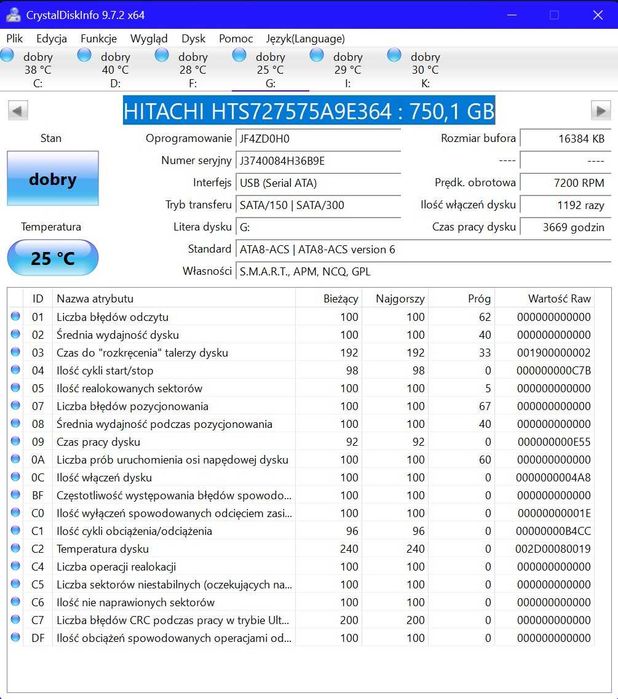Open the Język(Language) menu
Image resolution: width=618 pixels, height=699 pixels.
click(305, 39)
